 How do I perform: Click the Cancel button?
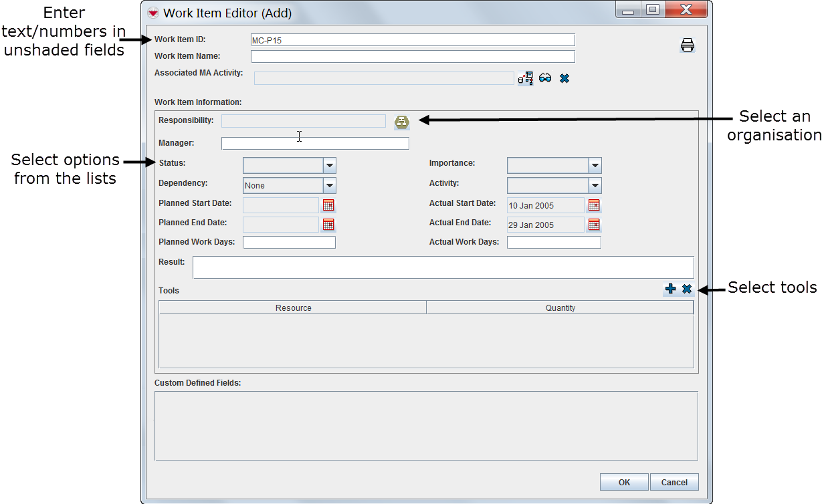coord(674,482)
